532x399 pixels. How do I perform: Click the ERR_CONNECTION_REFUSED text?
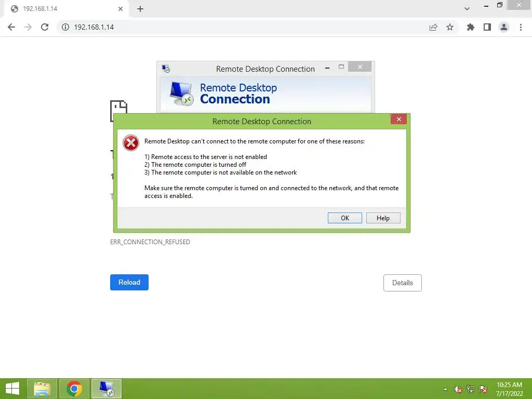[150, 242]
